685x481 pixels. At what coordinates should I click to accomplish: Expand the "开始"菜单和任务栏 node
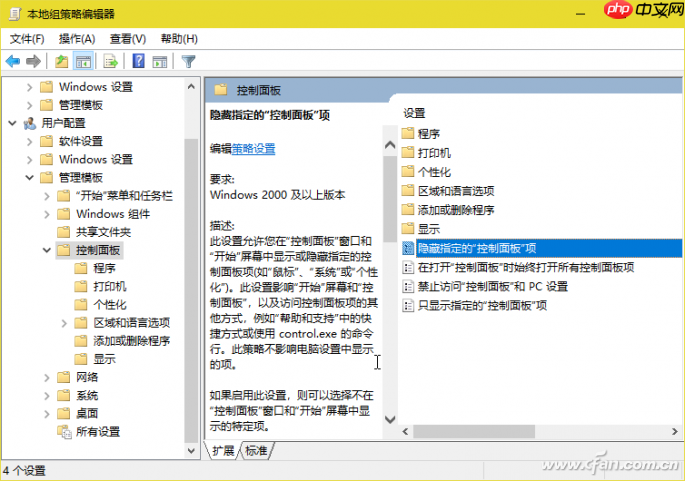pyautogui.click(x=47, y=196)
